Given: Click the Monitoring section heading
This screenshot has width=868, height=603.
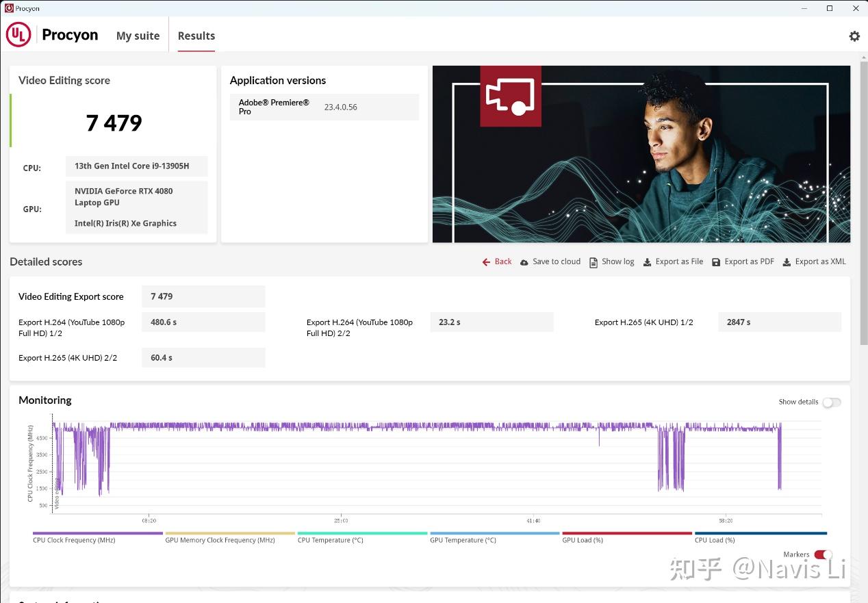Looking at the screenshot, I should tap(45, 400).
